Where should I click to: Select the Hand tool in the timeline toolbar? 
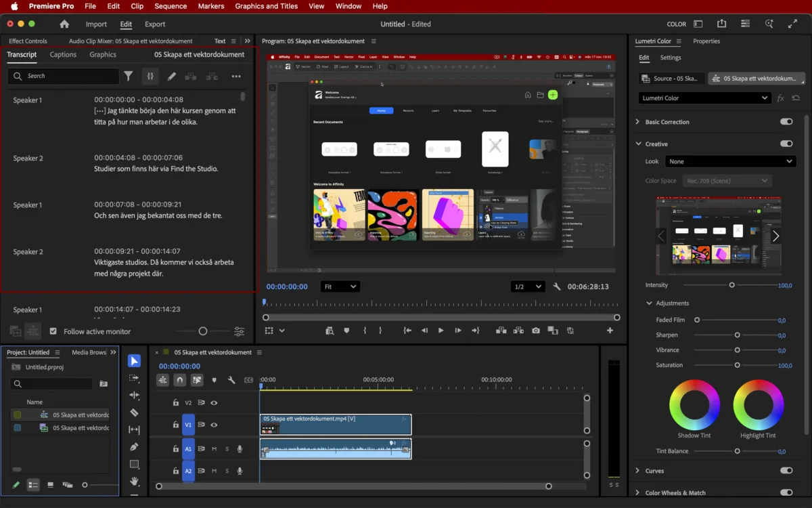(134, 482)
